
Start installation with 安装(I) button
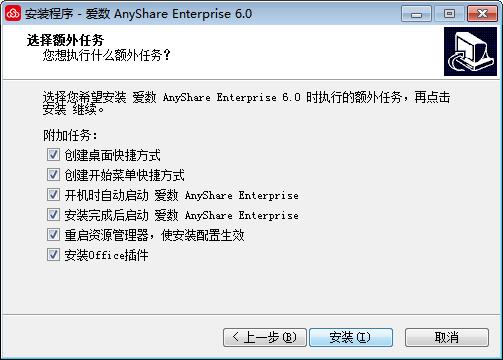click(x=351, y=337)
